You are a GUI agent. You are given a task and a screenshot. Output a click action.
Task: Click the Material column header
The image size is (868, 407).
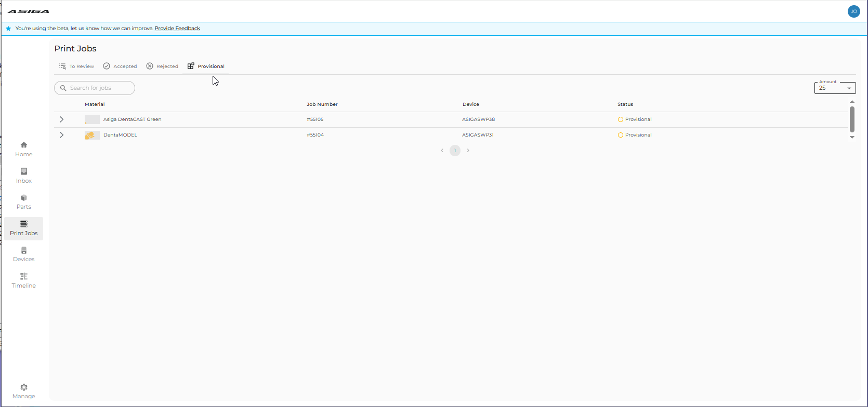[95, 104]
